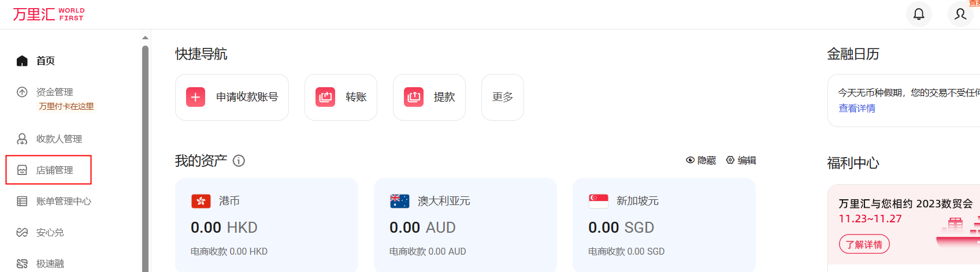The image size is (980, 272).
Task: Open the 新加坡元 SGD asset card
Action: 664,225
